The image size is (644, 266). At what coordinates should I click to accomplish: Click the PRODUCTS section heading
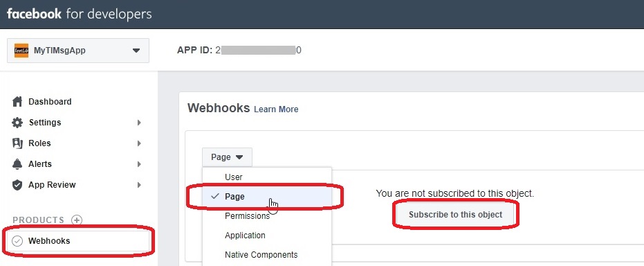click(38, 220)
